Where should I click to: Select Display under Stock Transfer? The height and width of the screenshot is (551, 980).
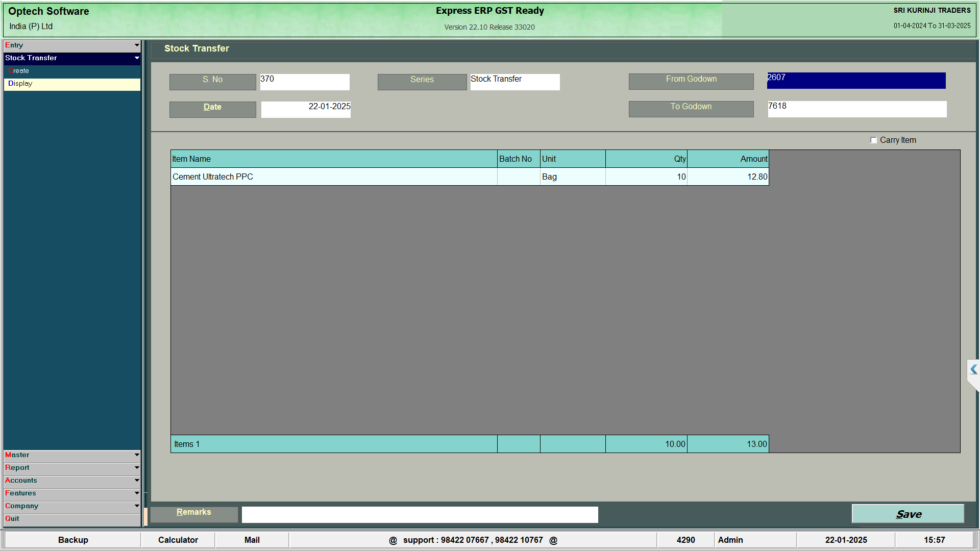pyautogui.click(x=20, y=84)
